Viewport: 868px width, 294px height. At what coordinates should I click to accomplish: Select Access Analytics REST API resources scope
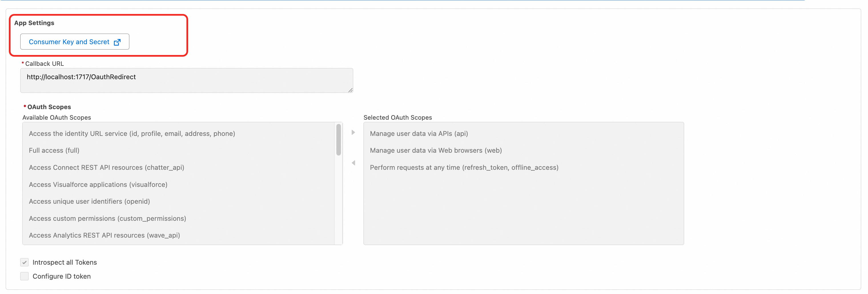coord(105,235)
